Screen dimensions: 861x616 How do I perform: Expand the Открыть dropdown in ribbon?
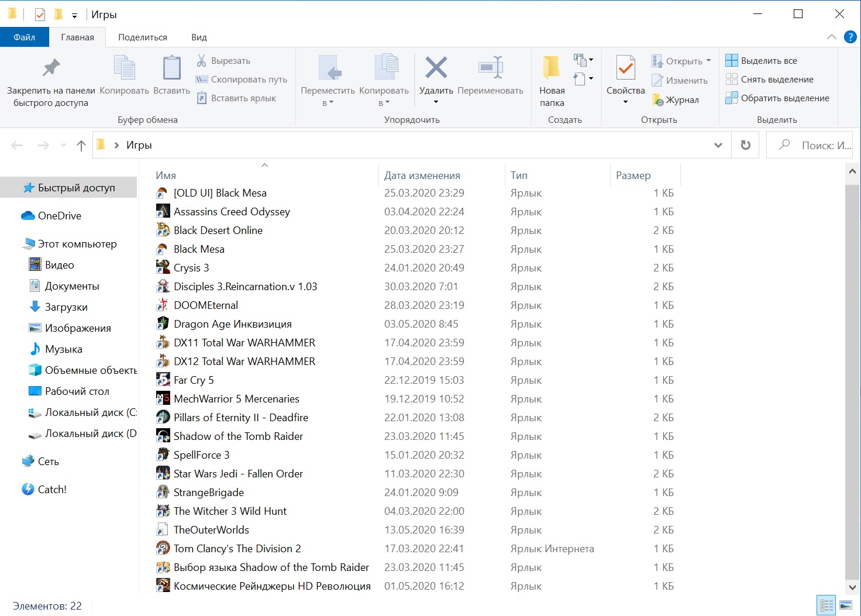click(708, 61)
